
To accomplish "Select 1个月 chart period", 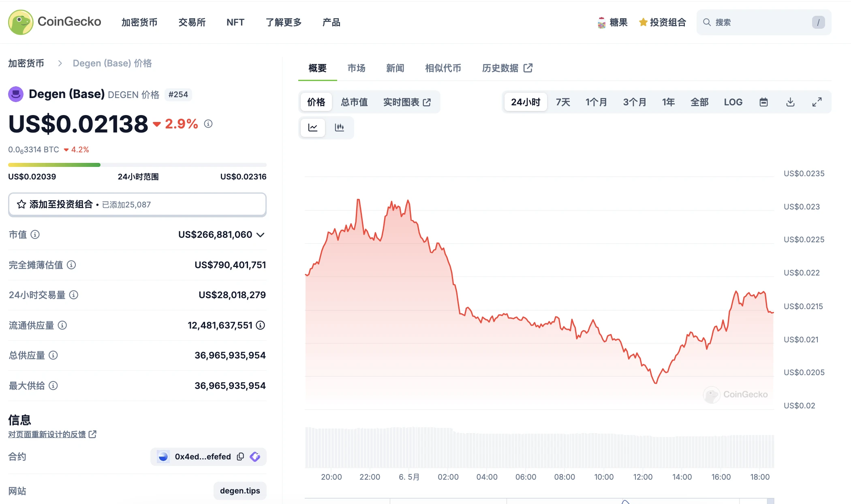I will point(595,101).
